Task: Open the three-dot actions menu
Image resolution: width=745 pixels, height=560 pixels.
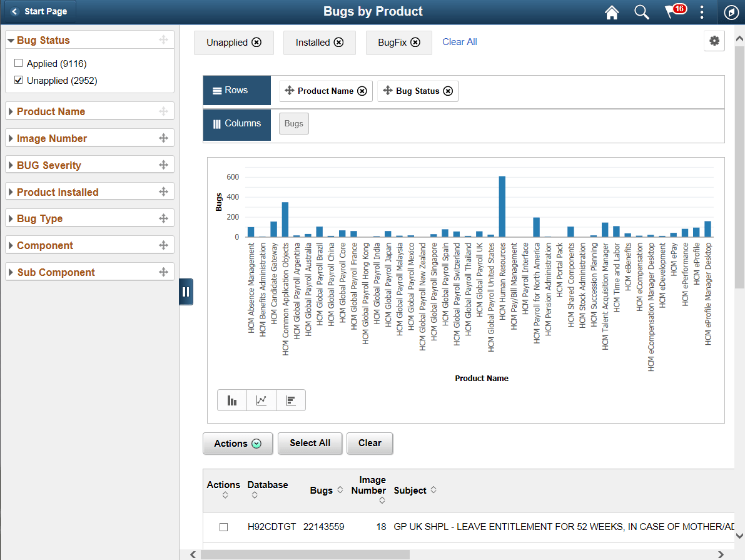Action: (702, 12)
